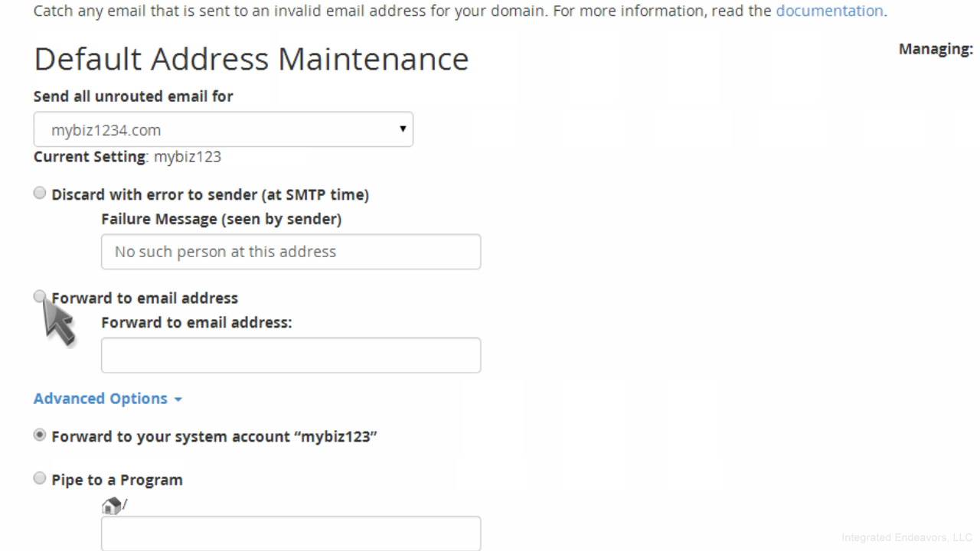Viewport: 980px width, 551px height.
Task: Click the Forward to your system account label
Action: tap(214, 436)
